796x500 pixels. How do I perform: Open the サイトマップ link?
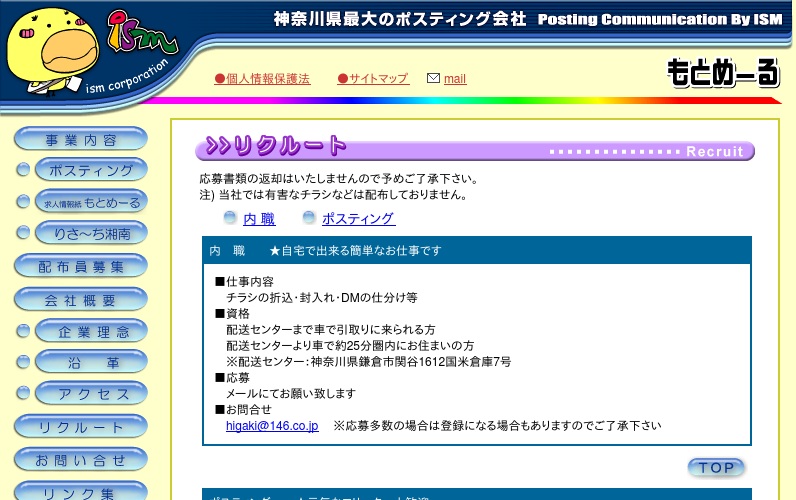pos(373,79)
